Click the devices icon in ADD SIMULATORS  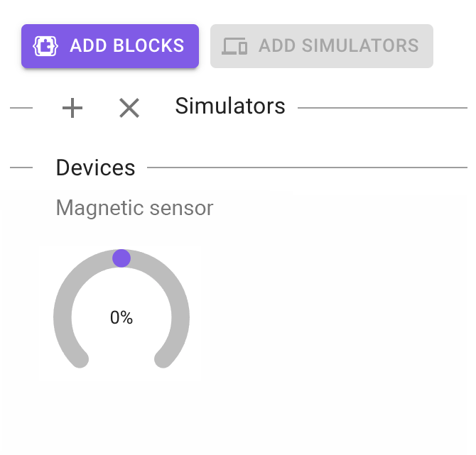[234, 46]
